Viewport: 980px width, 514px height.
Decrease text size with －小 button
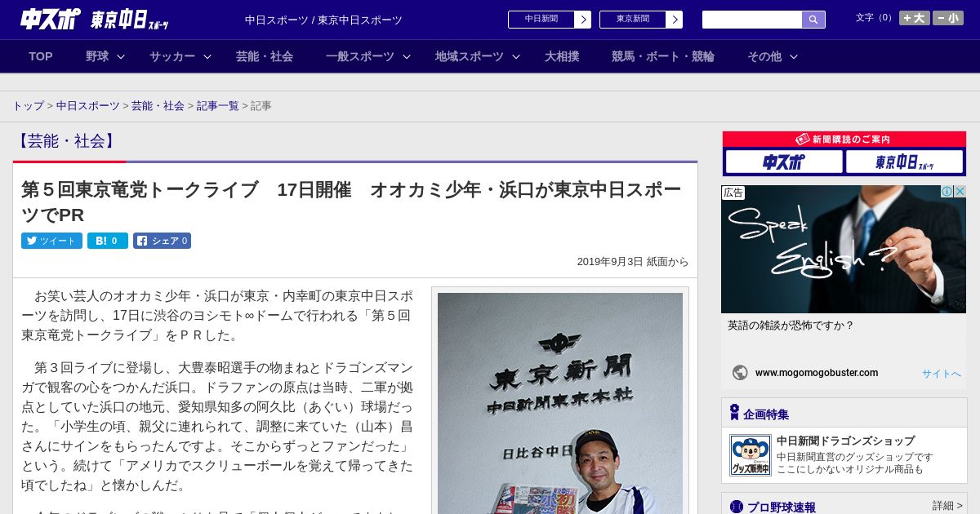pos(948,18)
